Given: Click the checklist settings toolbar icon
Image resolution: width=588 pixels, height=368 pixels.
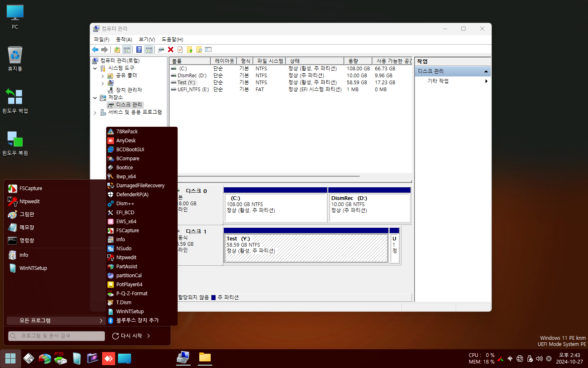Looking at the screenshot, I should (208, 49).
